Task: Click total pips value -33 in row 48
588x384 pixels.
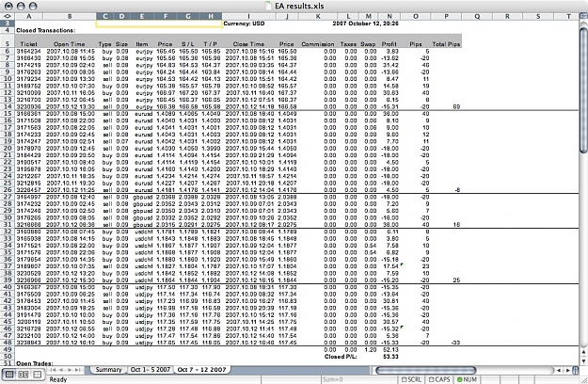Action: [455, 343]
